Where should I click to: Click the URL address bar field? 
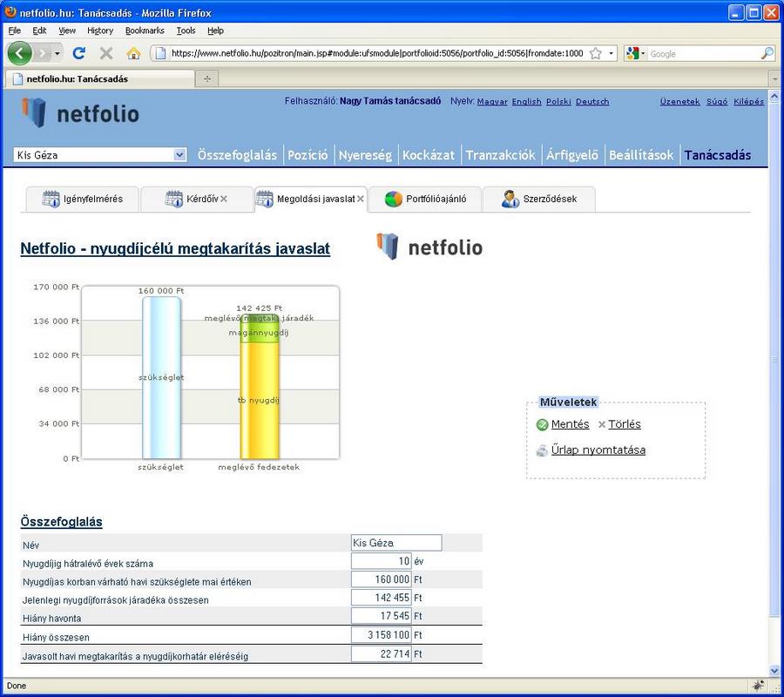[377, 53]
